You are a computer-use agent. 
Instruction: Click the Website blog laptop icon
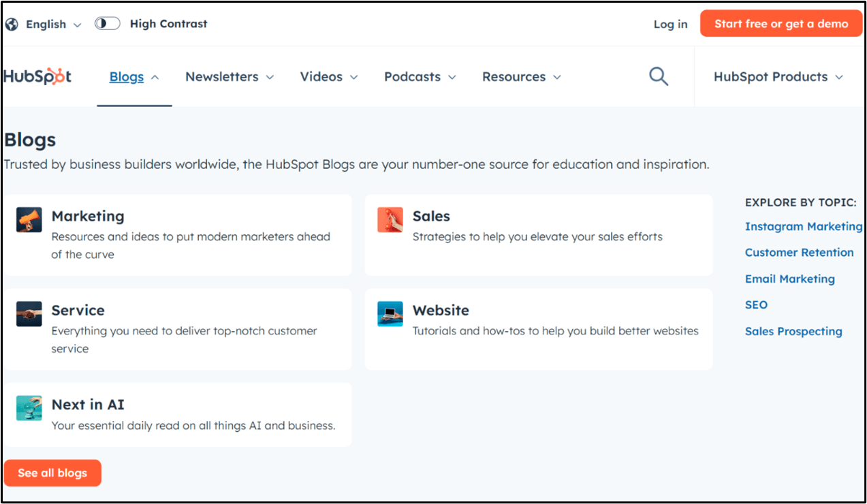pyautogui.click(x=390, y=314)
